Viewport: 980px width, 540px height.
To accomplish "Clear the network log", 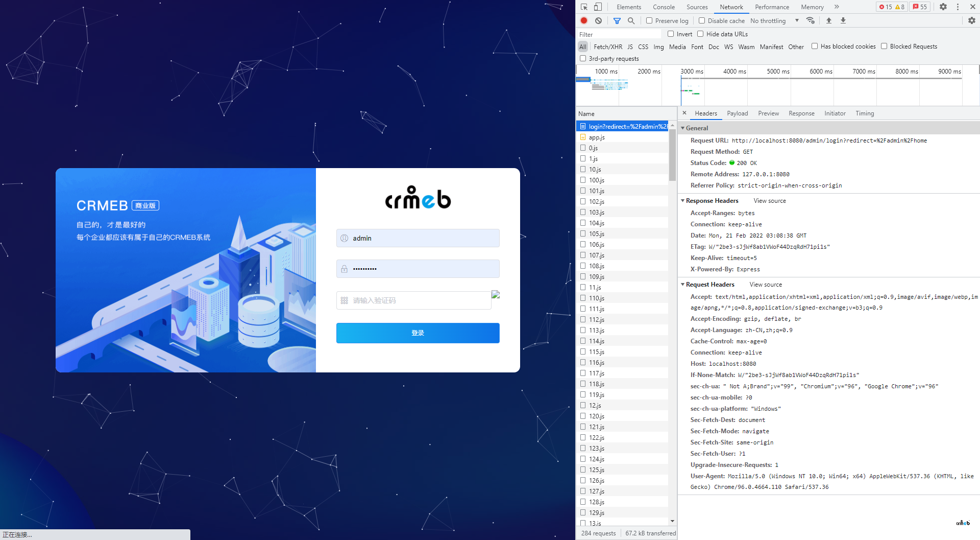I will (598, 20).
